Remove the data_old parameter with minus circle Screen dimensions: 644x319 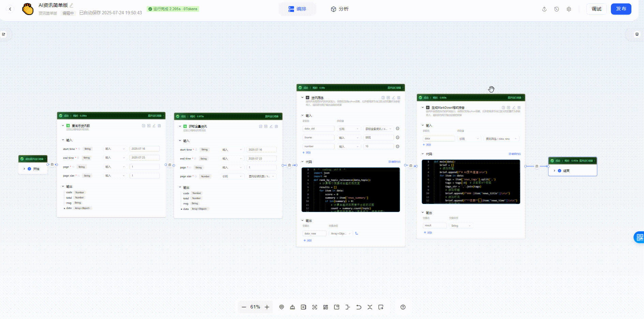pos(397,129)
